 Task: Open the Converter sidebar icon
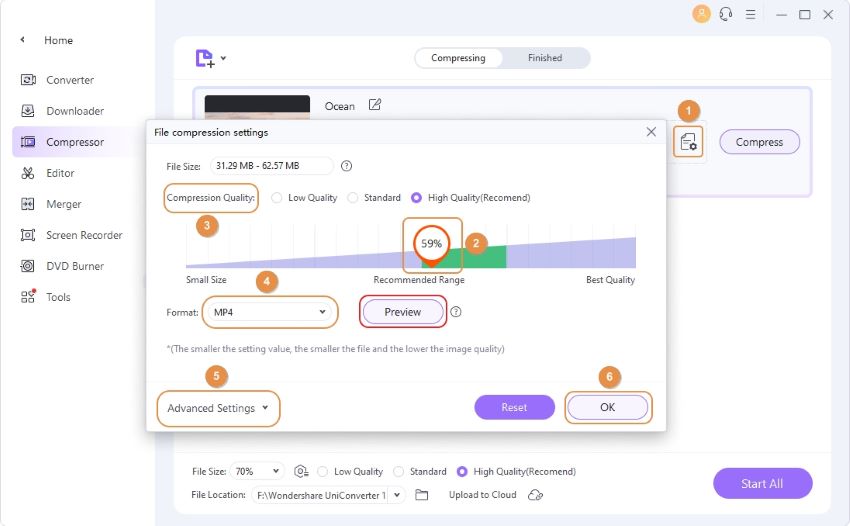click(28, 80)
